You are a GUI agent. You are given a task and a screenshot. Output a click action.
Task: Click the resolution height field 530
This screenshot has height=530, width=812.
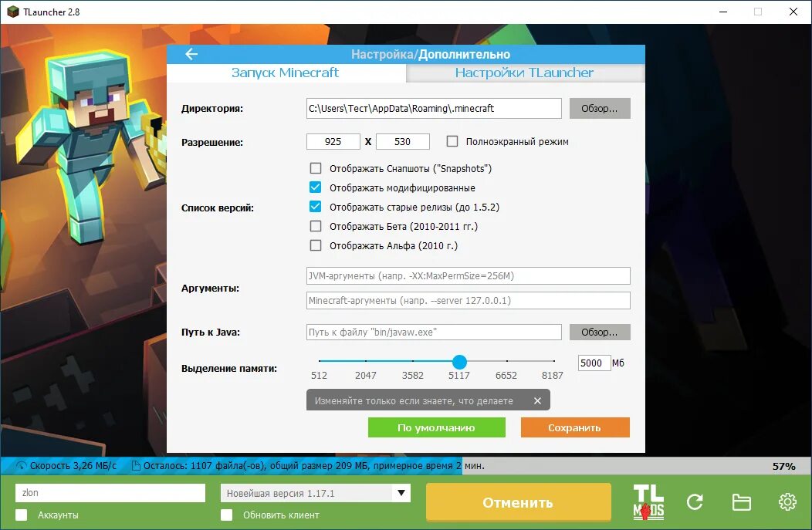click(402, 141)
